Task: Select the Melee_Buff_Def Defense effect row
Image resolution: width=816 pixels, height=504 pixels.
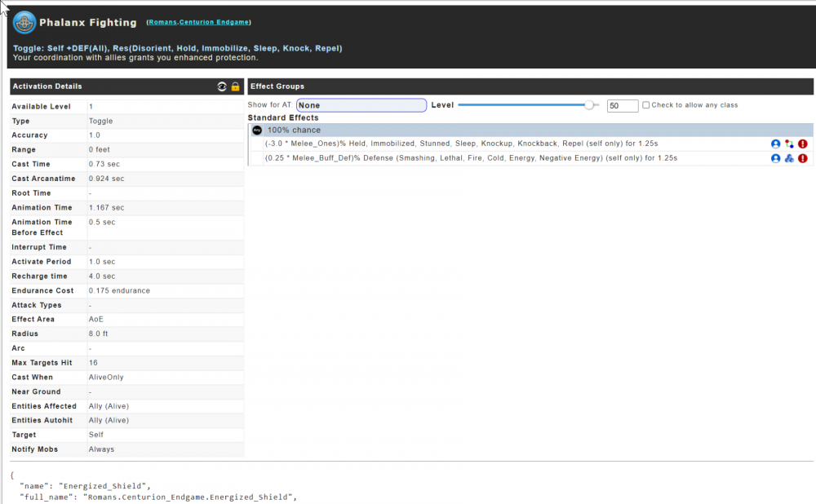Action: (471, 158)
